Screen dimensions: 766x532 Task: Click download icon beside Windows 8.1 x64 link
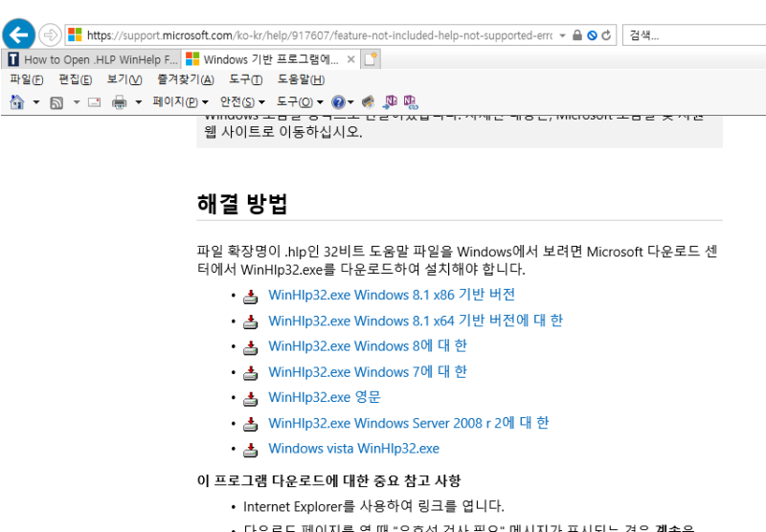pyautogui.click(x=251, y=321)
